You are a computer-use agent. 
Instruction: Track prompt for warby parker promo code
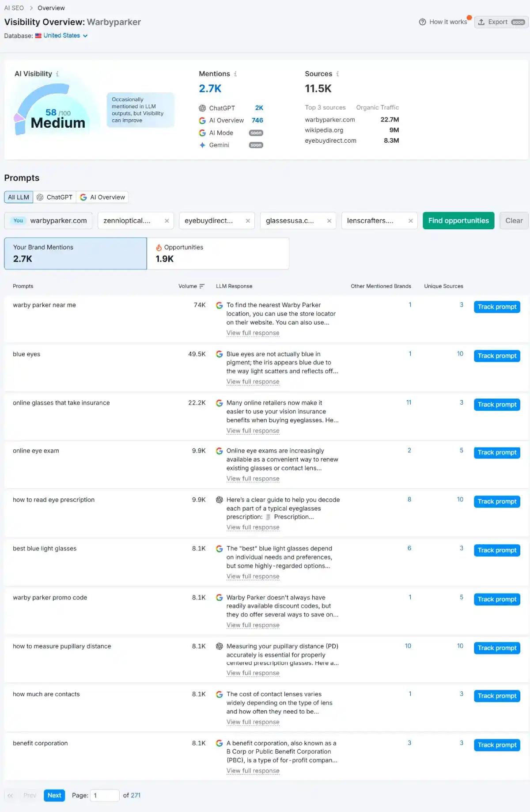click(x=497, y=600)
